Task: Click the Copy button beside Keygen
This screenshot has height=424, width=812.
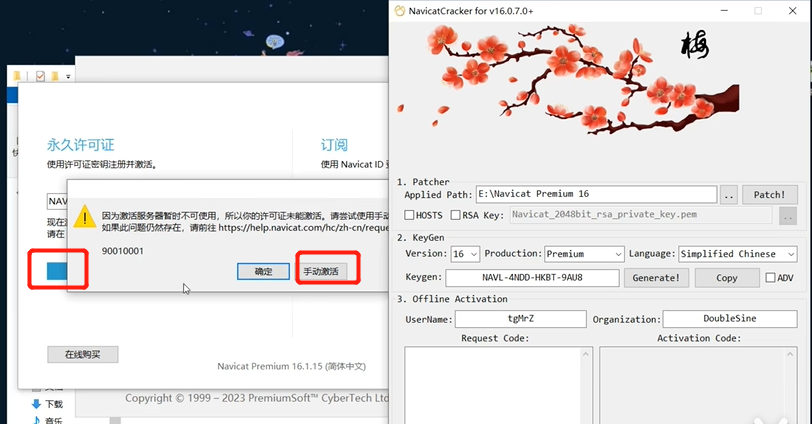Action: (727, 277)
